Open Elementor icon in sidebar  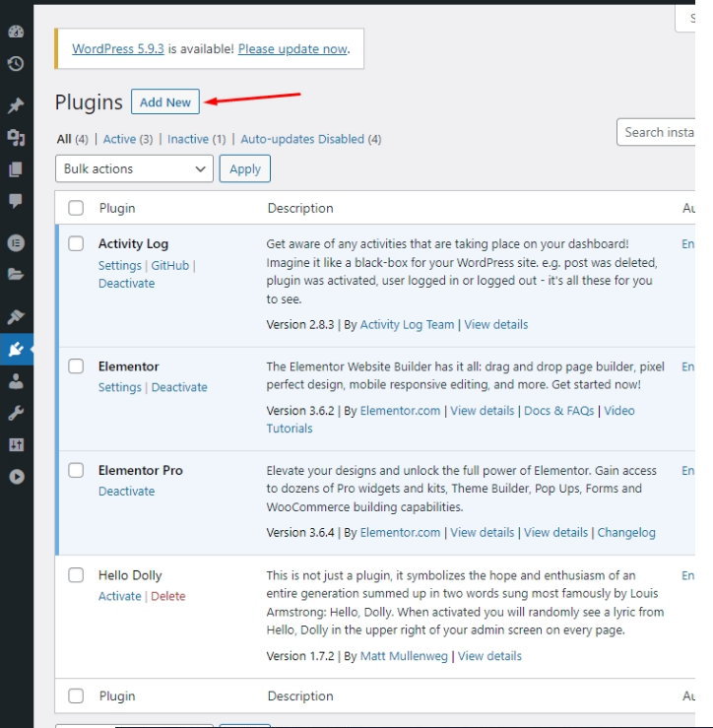pos(16,242)
